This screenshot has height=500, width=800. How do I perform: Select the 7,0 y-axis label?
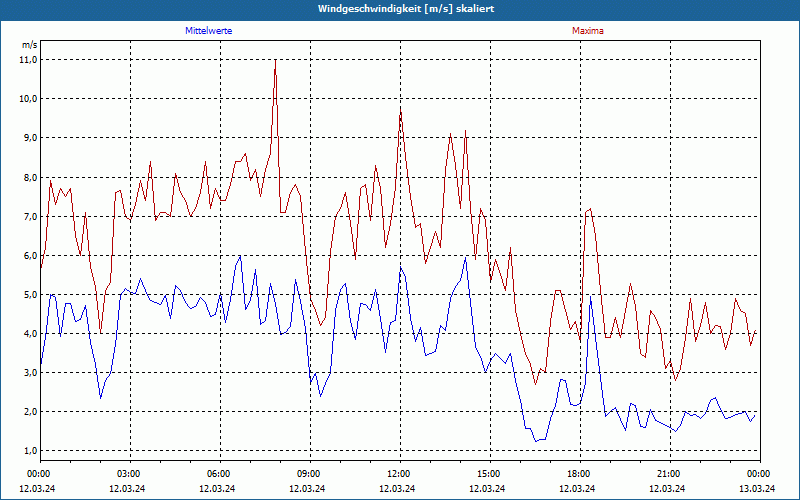[x=31, y=216]
